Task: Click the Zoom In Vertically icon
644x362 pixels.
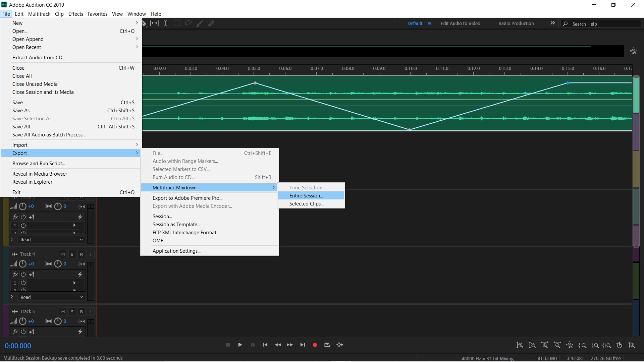Action: 520,345
